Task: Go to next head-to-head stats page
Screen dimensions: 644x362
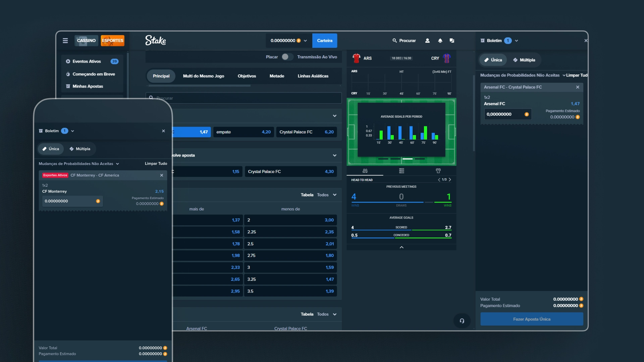Action: (450, 180)
